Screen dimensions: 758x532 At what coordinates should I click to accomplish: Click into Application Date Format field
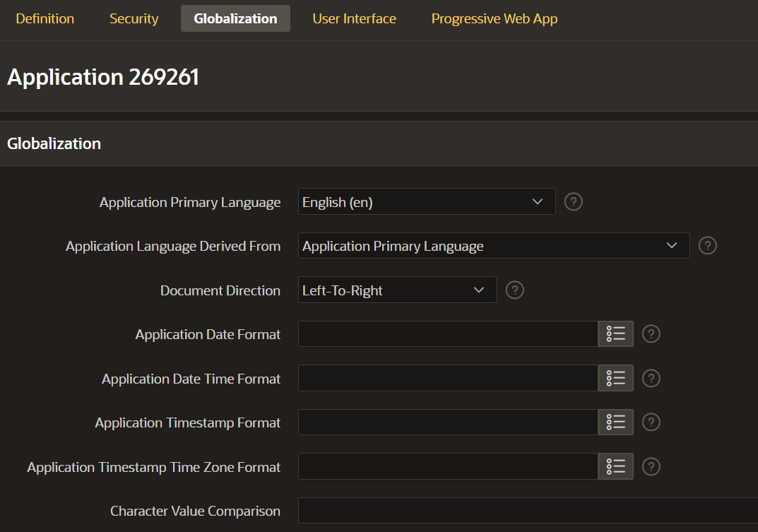[x=448, y=334]
